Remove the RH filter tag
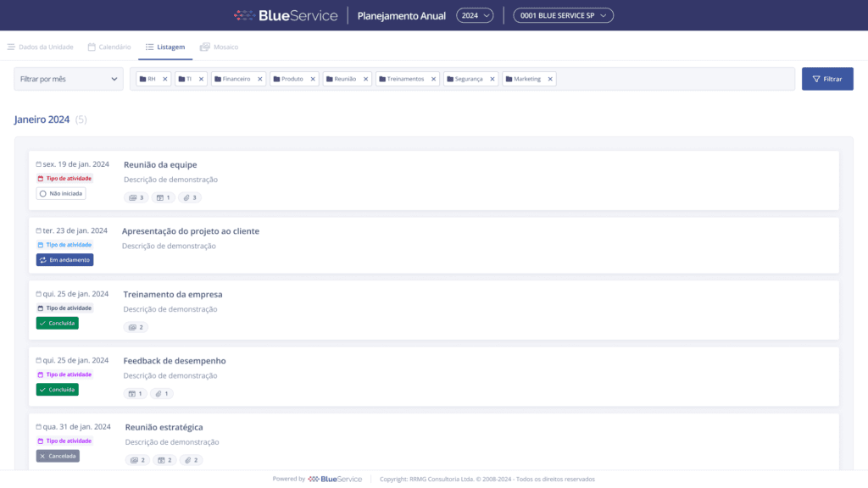This screenshot has width=868, height=488. click(165, 79)
